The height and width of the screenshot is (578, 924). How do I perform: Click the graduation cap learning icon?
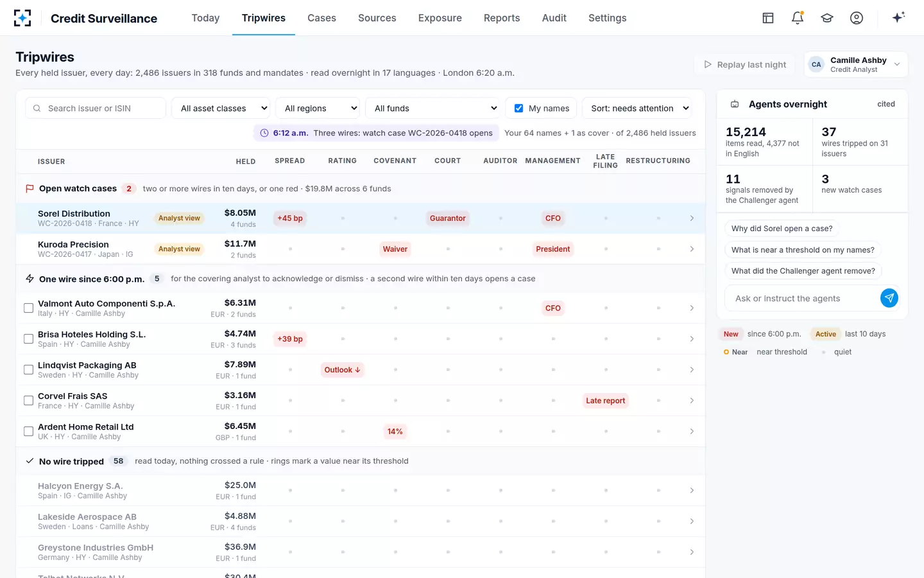click(x=827, y=18)
